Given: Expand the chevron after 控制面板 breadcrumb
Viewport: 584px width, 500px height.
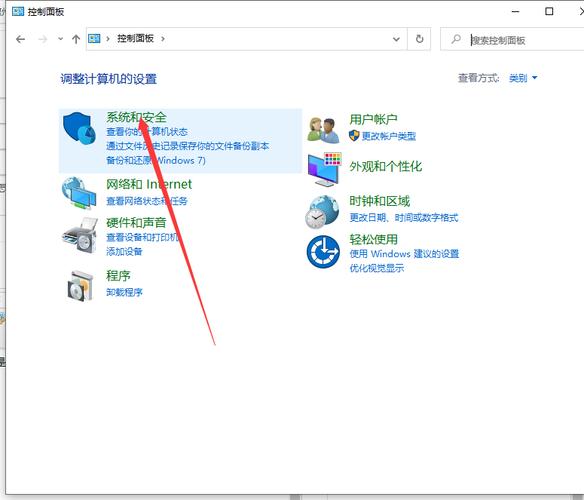Looking at the screenshot, I should pyautogui.click(x=163, y=38).
